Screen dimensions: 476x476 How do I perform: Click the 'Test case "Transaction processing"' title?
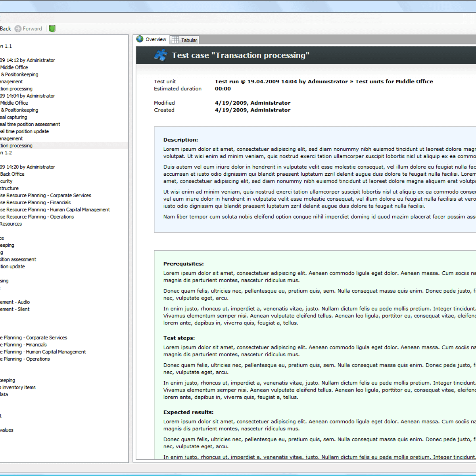coord(240,56)
